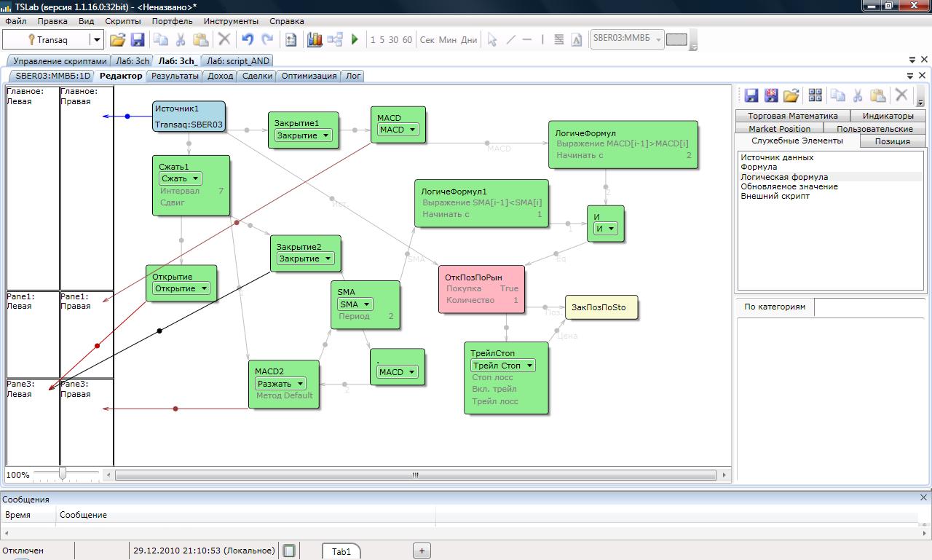Toggle the Дни timeframe button
932x560 pixels.
coord(469,40)
